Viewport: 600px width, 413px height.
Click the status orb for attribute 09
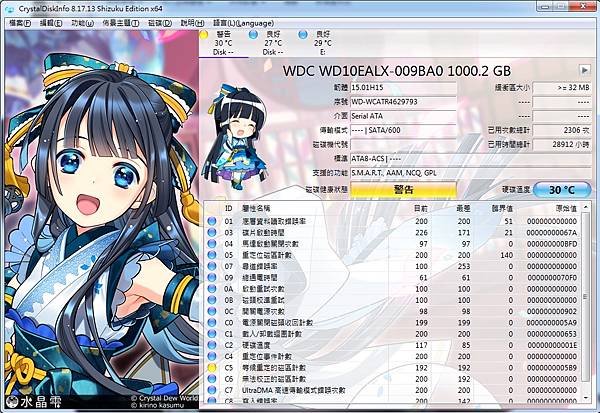tap(212, 278)
